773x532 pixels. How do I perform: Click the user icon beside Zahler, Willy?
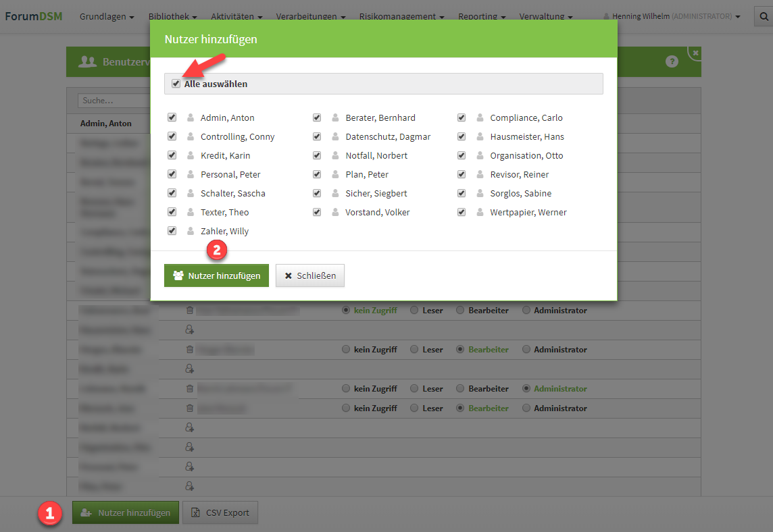coord(191,231)
